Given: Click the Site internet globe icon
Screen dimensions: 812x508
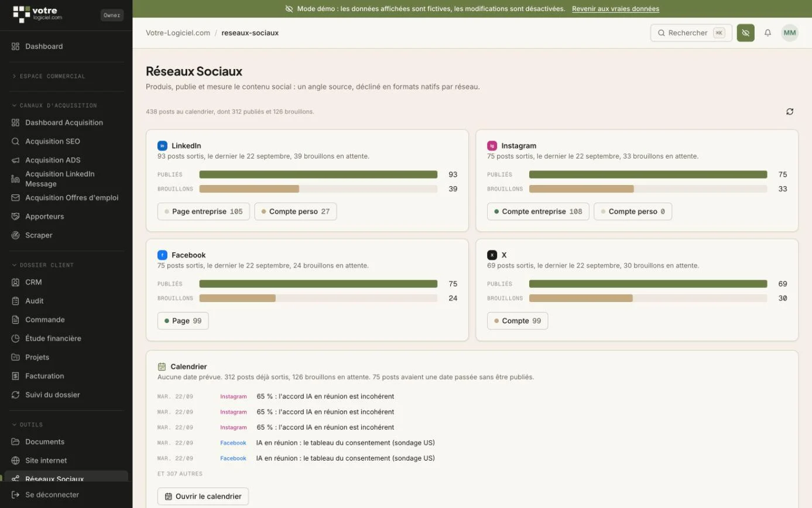Looking at the screenshot, I should click(16, 461).
